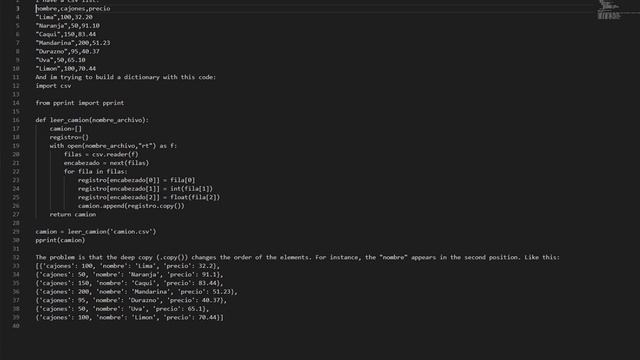The width and height of the screenshot is (640, 360).
Task: Click "registro[encabezado[0]] = fila[0]" line
Action: click(137, 180)
